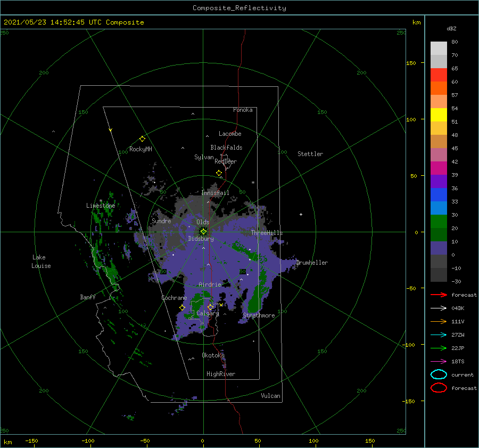Choose the green 22JP arrow legend icon
479x448 pixels.
pyautogui.click(x=439, y=348)
